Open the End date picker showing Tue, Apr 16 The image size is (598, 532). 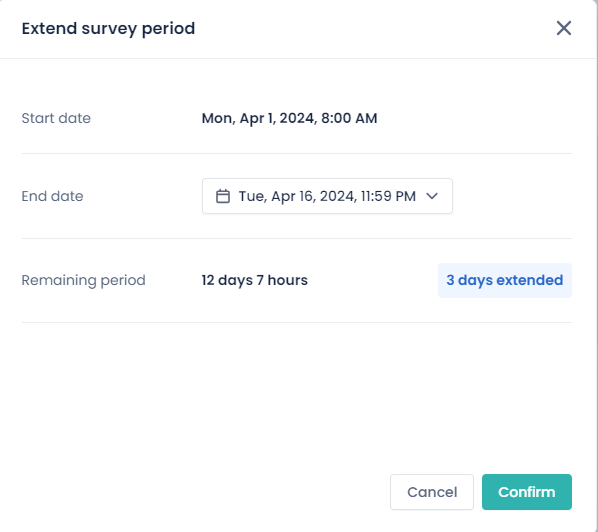point(327,196)
